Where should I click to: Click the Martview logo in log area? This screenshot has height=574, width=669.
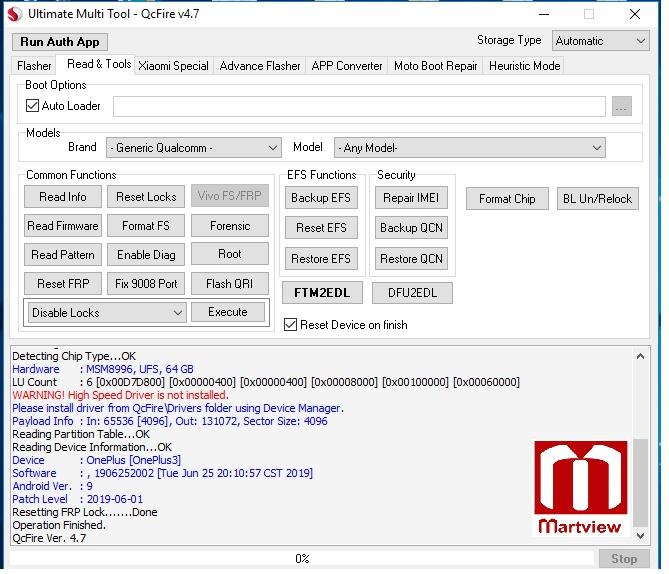click(581, 488)
